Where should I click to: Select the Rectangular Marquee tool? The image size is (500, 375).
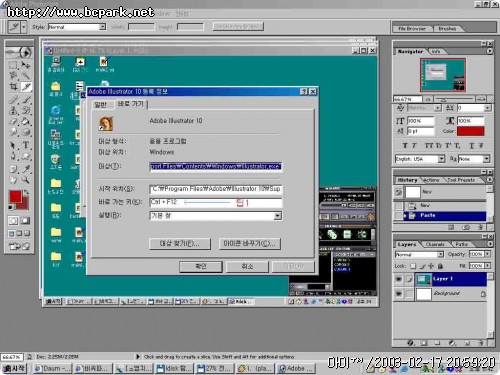(13, 65)
